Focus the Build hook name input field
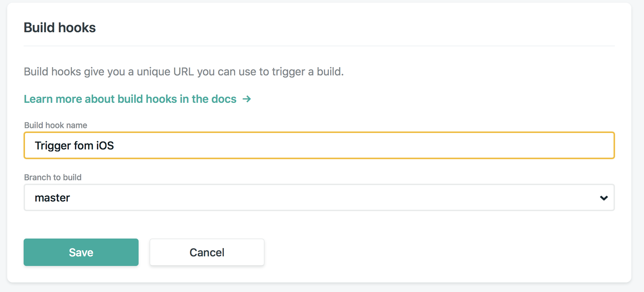This screenshot has width=644, height=292. [318, 145]
